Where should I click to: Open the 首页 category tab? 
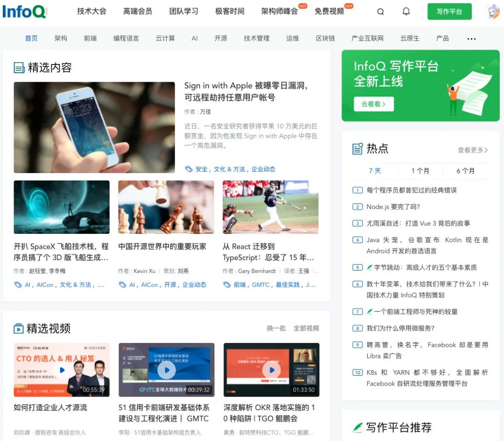coord(31,38)
